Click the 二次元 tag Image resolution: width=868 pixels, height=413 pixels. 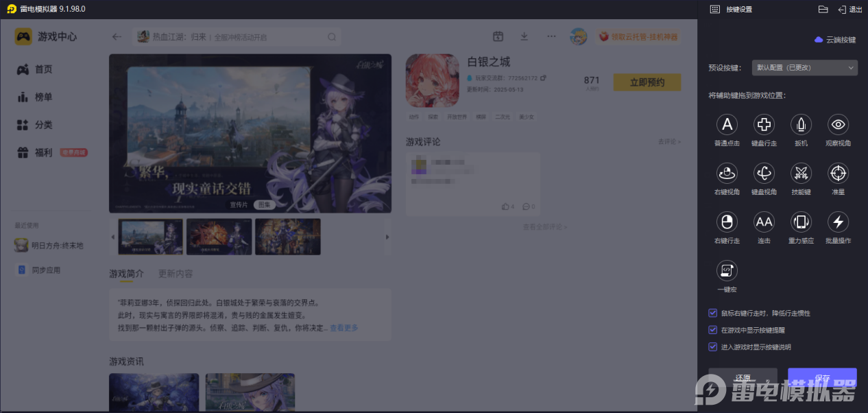pos(503,117)
